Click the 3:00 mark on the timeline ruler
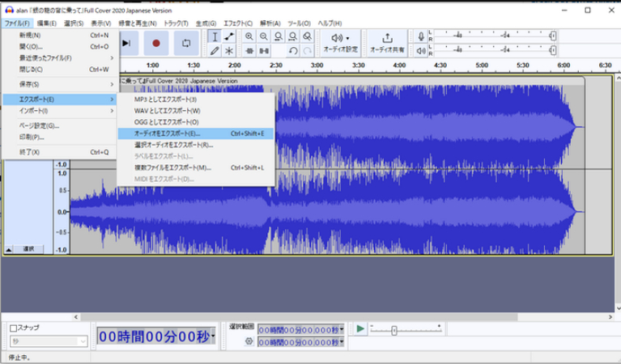 click(x=317, y=66)
